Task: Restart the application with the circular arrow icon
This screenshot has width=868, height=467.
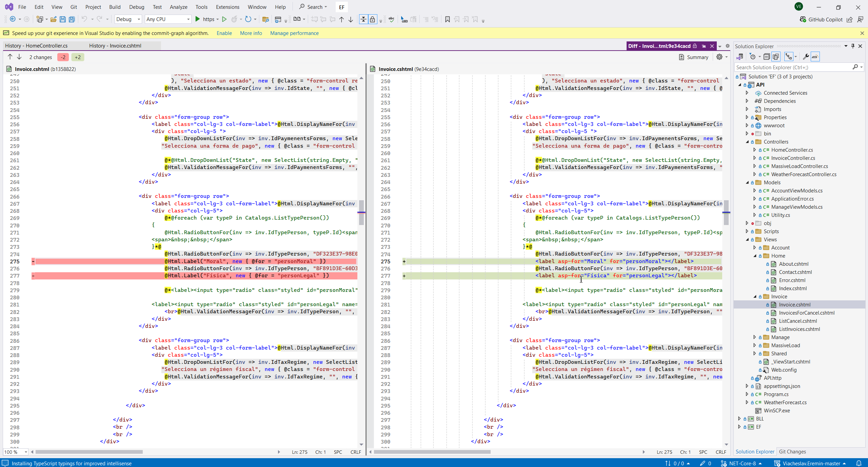Action: pos(248,19)
